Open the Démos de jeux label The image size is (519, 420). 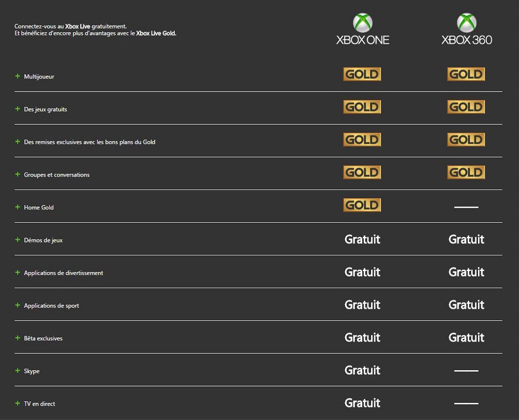coord(43,240)
